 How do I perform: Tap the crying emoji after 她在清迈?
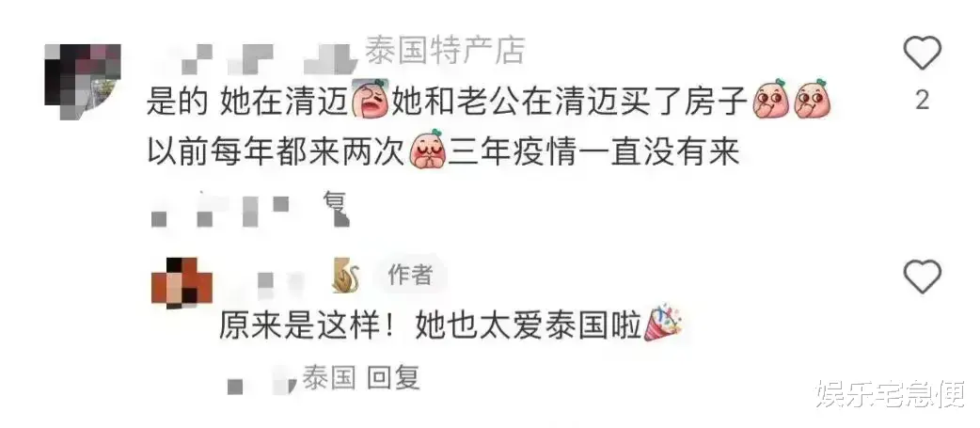pyautogui.click(x=371, y=100)
